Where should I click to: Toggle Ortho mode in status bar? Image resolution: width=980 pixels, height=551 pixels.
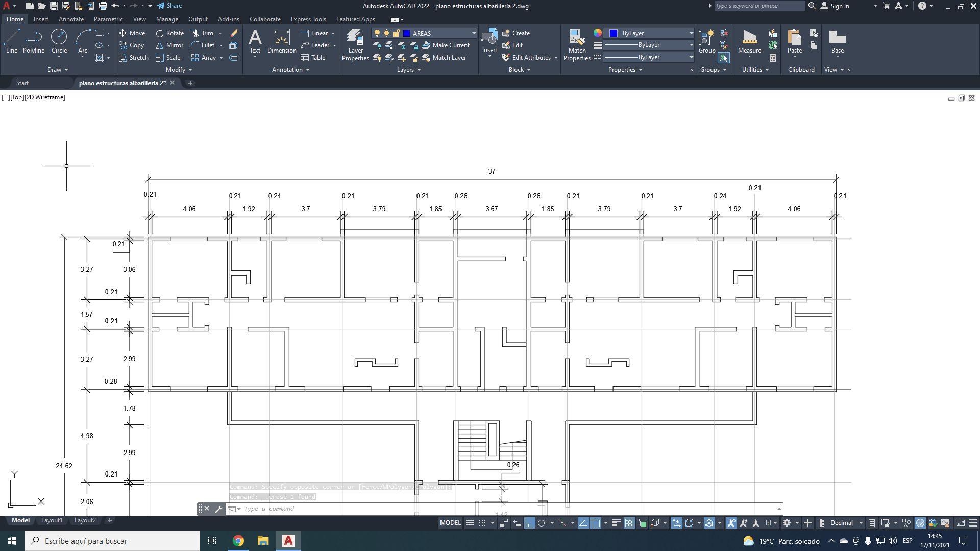pos(529,523)
